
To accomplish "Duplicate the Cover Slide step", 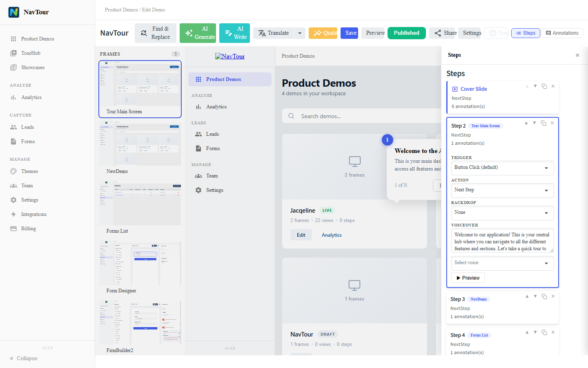I will [x=544, y=86].
